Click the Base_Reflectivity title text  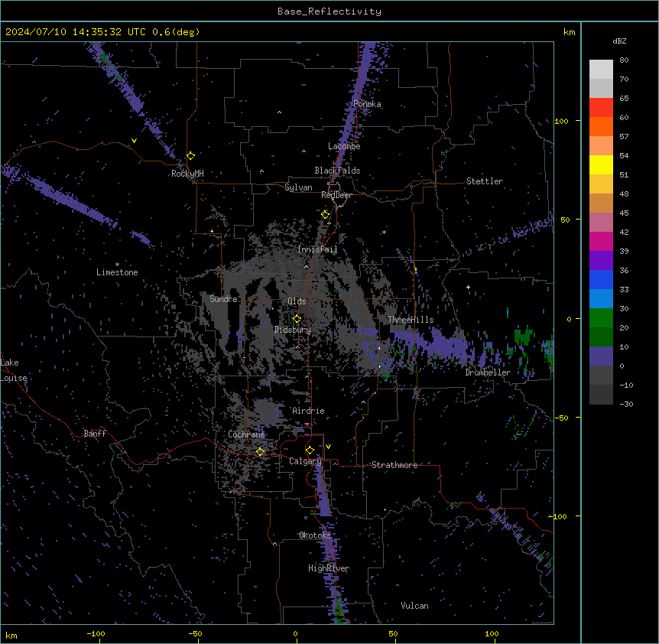(329, 11)
